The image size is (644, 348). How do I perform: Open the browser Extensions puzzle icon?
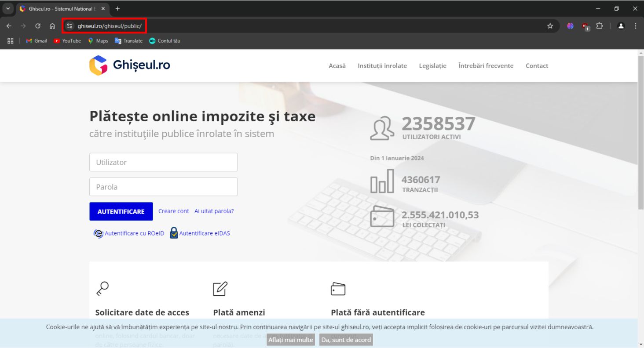coord(599,26)
